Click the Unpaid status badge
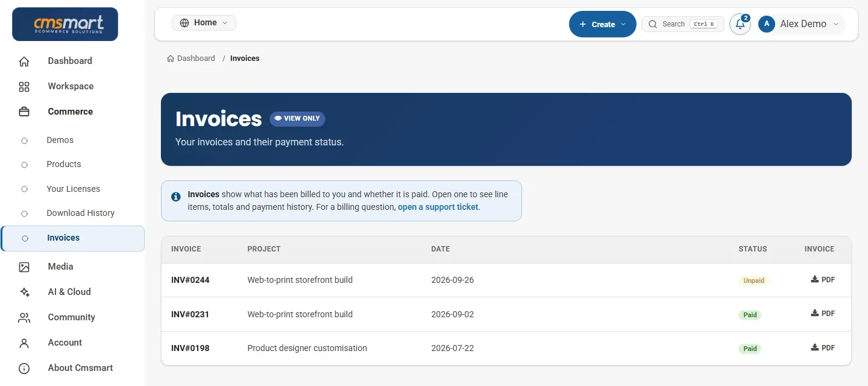This screenshot has height=386, width=868. (x=754, y=280)
